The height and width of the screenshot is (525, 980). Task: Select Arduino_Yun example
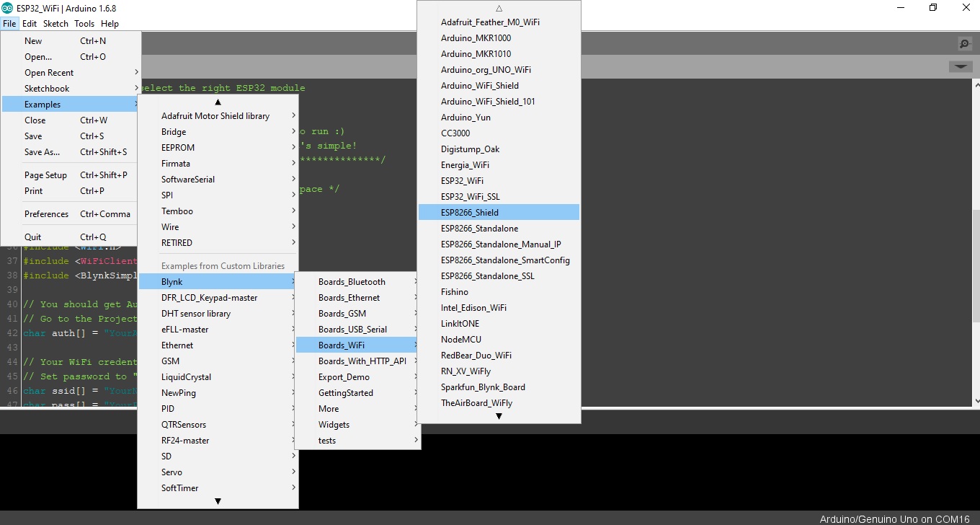[x=499, y=118]
